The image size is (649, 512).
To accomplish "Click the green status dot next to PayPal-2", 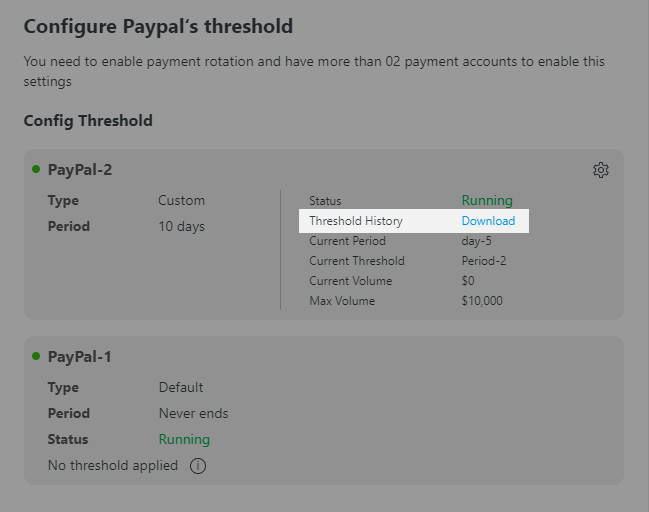I will click(36, 169).
